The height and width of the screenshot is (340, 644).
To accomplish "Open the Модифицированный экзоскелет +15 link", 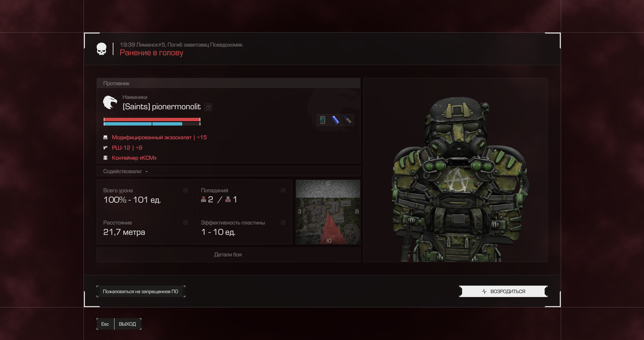I will click(159, 137).
